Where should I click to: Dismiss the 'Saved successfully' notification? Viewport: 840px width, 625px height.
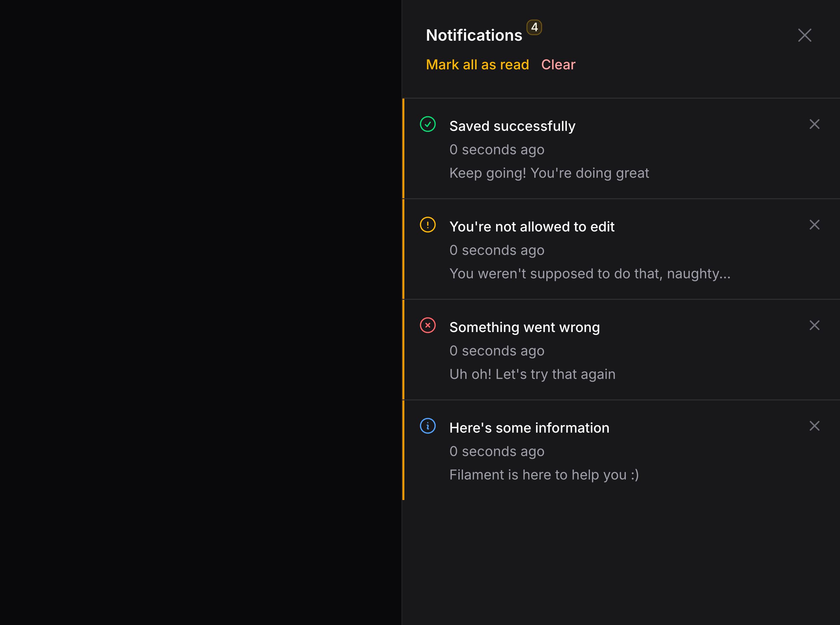(x=814, y=124)
